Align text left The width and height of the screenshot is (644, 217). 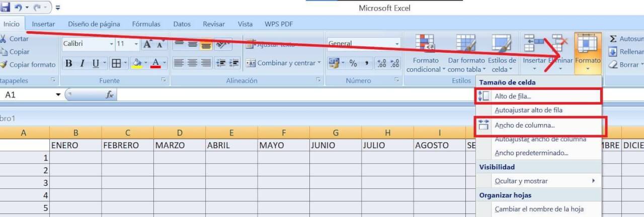(x=179, y=63)
